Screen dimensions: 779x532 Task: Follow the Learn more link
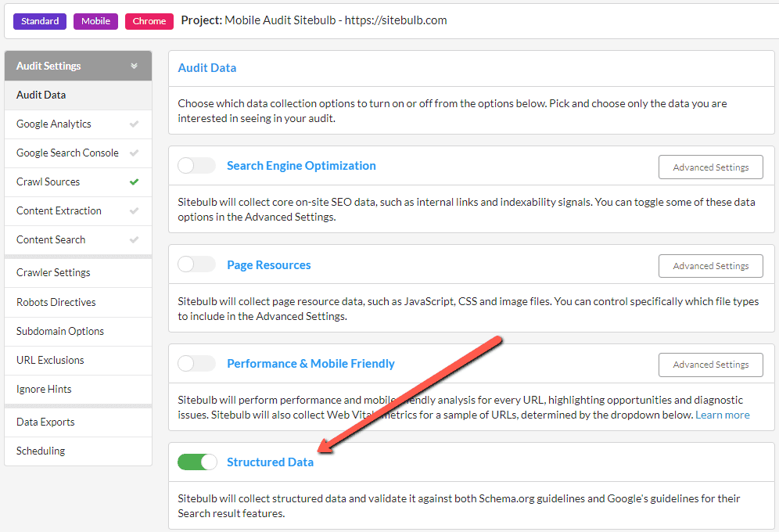tap(723, 415)
